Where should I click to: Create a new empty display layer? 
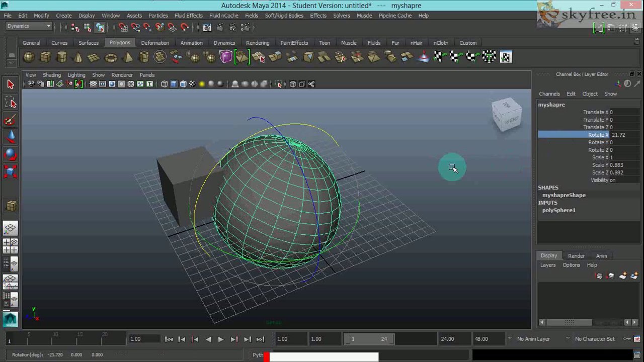click(x=623, y=276)
